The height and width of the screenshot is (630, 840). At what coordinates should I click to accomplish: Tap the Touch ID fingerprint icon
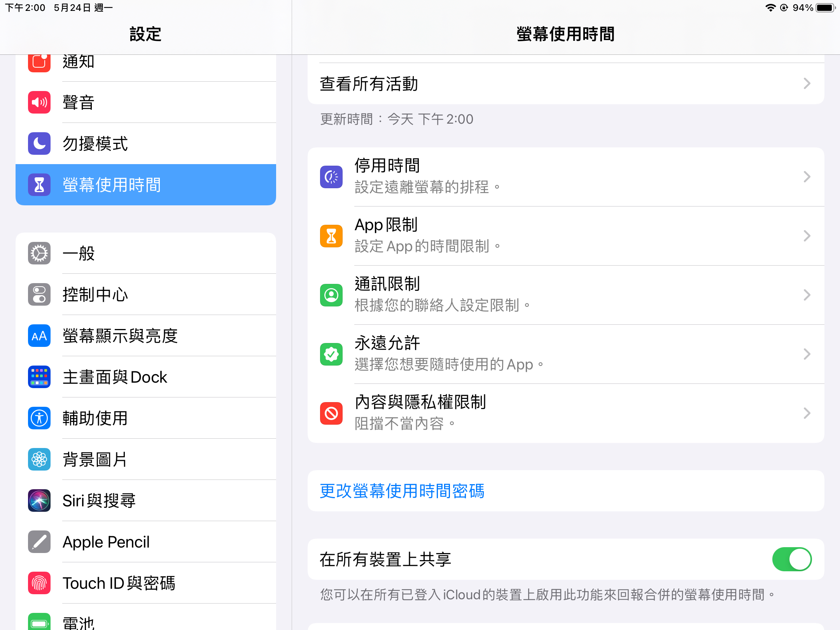39,583
